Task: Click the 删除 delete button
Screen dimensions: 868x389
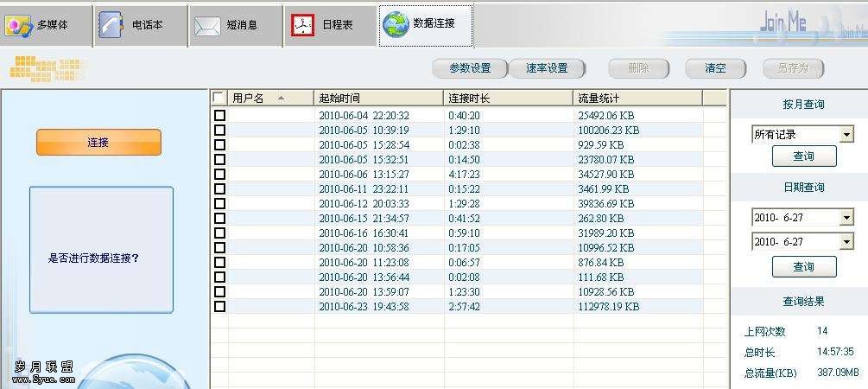Action: coord(639,68)
